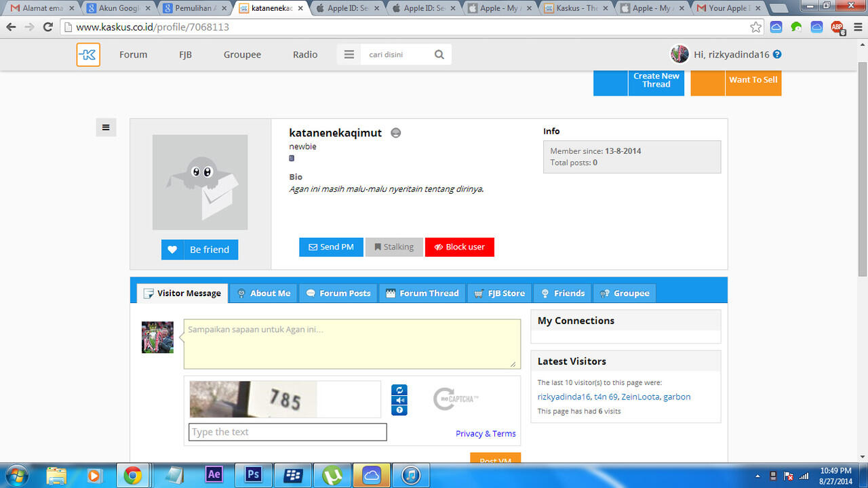This screenshot has height=488, width=868.
Task: Switch to Your Apple Gmail browser tab
Action: point(730,8)
